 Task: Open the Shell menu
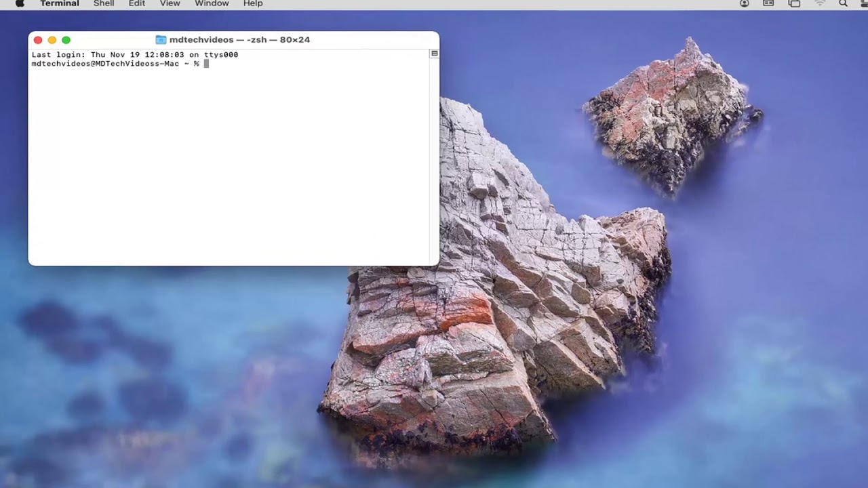(x=104, y=3)
